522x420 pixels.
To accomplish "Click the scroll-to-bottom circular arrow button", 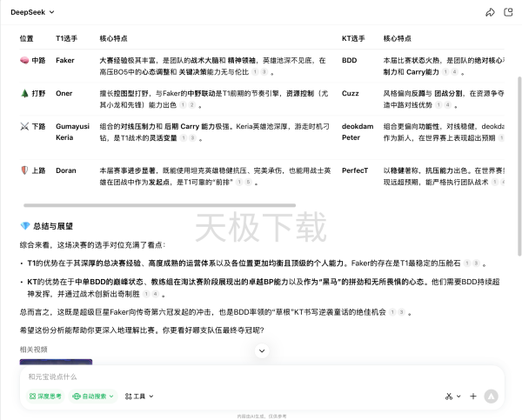I will (261, 350).
